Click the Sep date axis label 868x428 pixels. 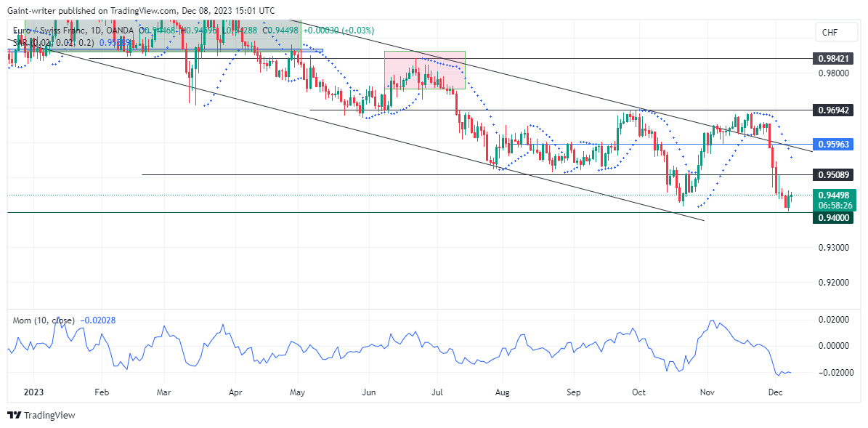574,391
